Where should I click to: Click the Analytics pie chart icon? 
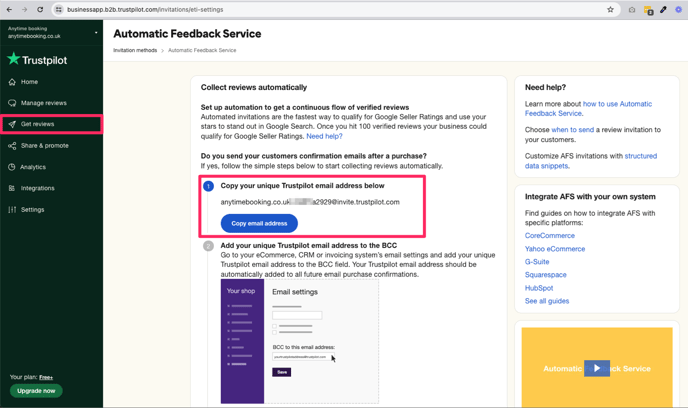point(12,167)
